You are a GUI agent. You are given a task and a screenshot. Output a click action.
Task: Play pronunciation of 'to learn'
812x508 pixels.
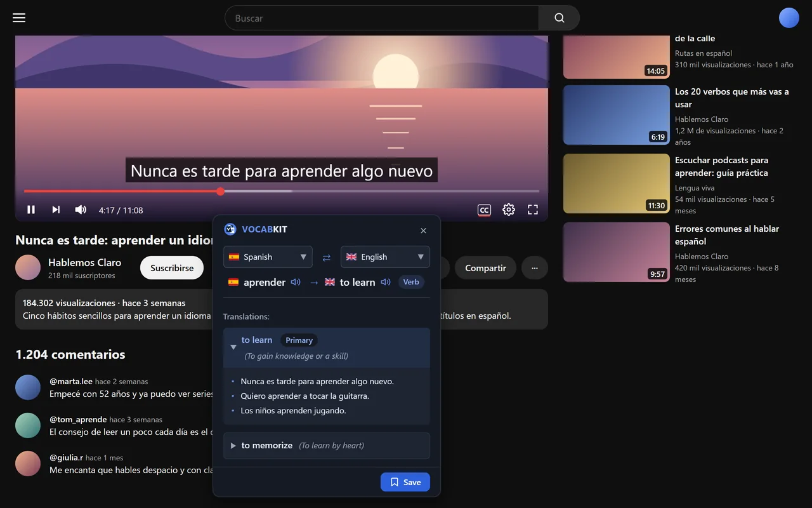click(x=386, y=282)
